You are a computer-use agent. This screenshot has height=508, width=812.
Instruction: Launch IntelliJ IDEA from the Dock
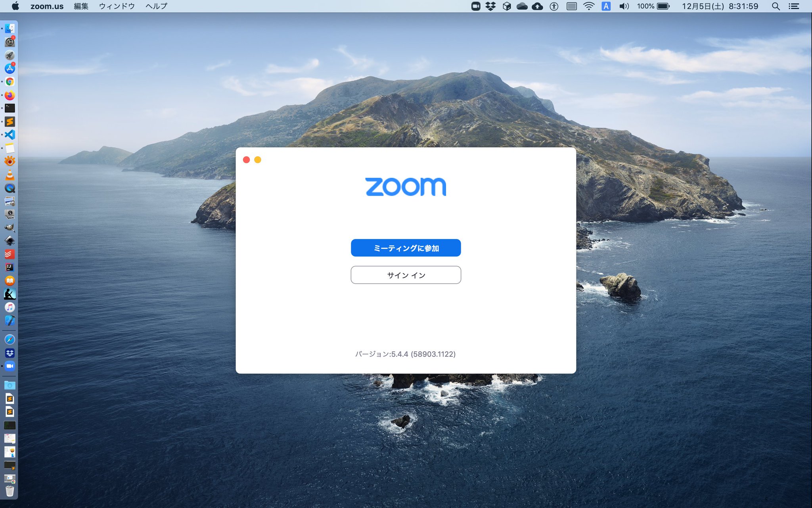[10, 267]
